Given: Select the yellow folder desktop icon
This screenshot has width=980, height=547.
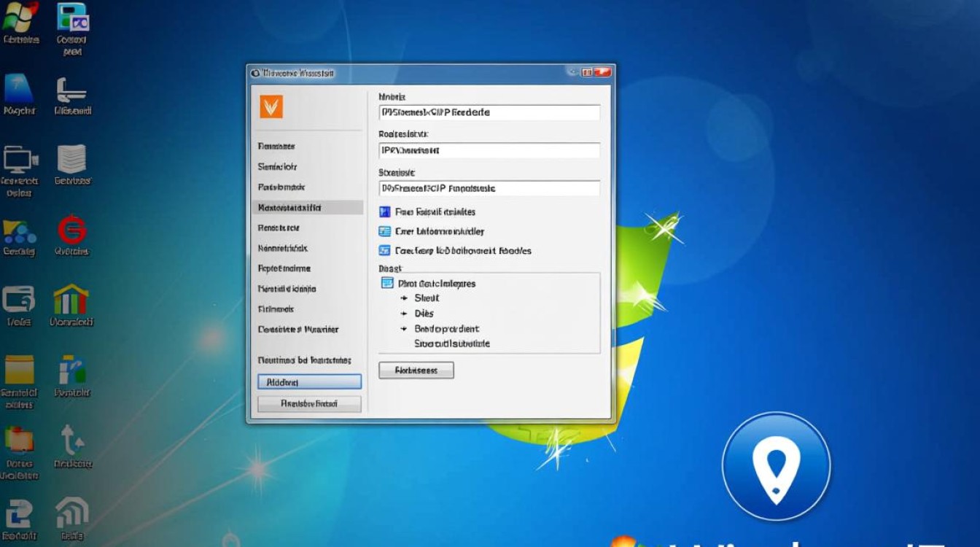Looking at the screenshot, I should 20,370.
